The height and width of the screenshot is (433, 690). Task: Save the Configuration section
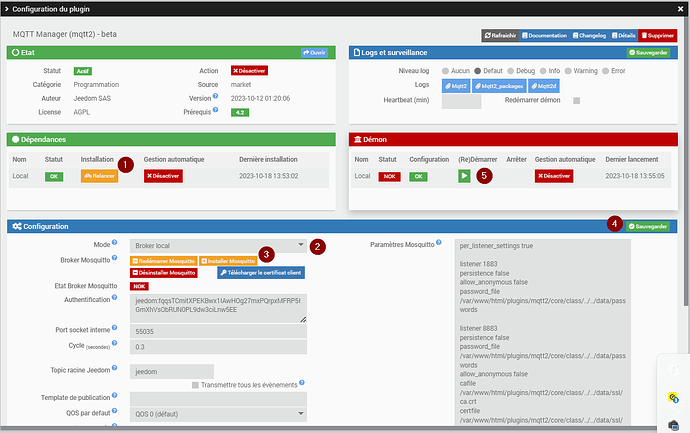tap(648, 226)
